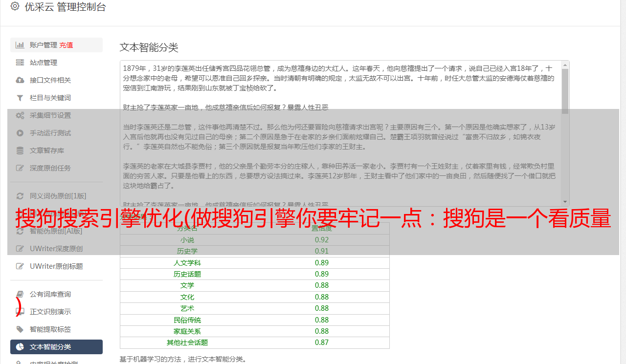Click the filter icon for 栏目与关键词

[20, 98]
